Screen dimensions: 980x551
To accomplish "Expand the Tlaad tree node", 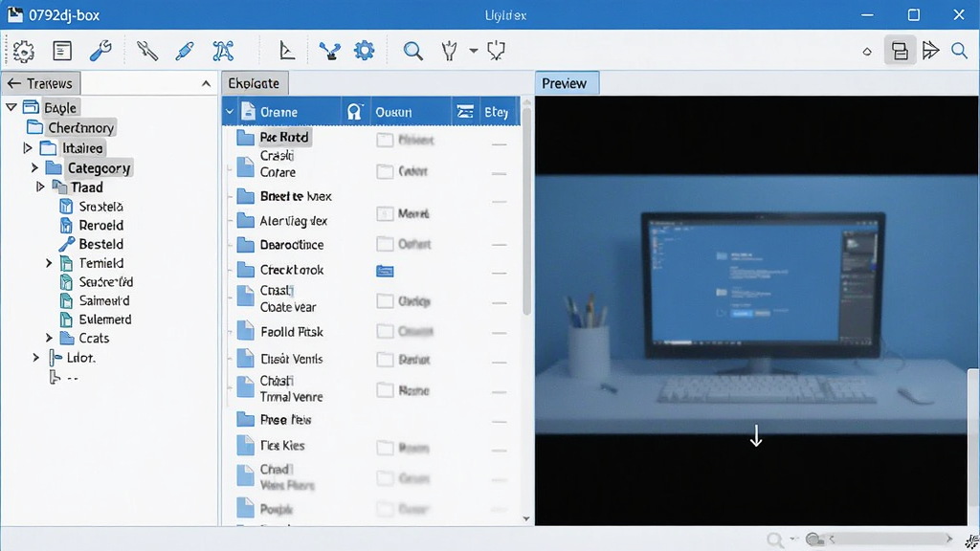I will click(40, 187).
